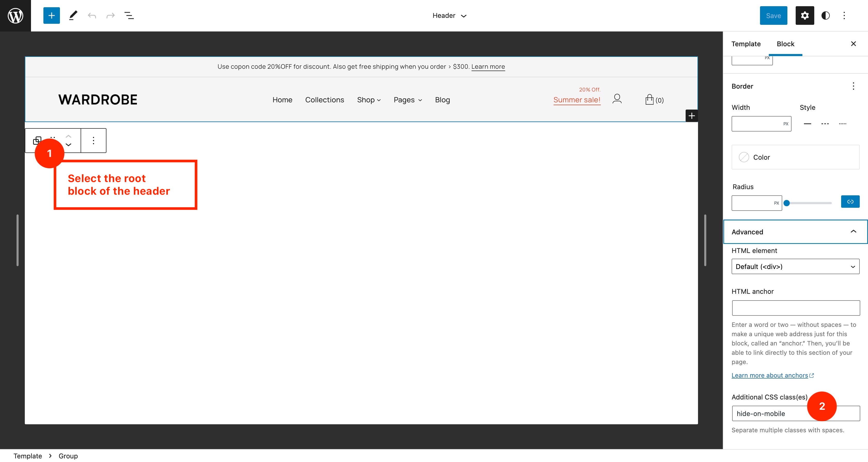
Task: Select the Tools pencil icon
Action: coord(73,16)
